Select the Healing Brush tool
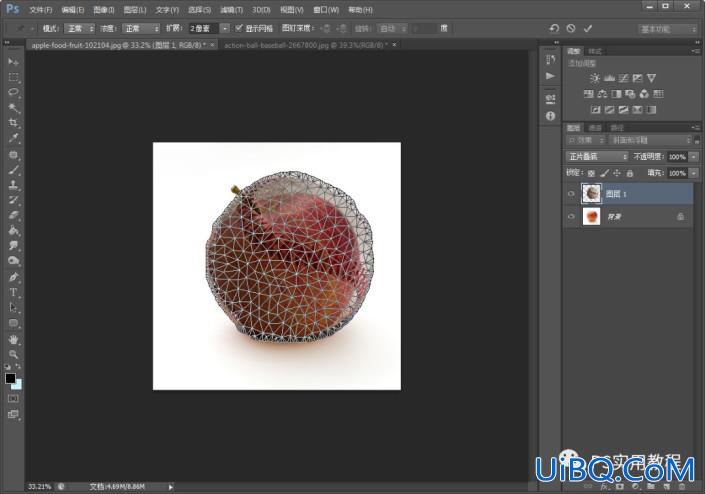 click(13, 155)
